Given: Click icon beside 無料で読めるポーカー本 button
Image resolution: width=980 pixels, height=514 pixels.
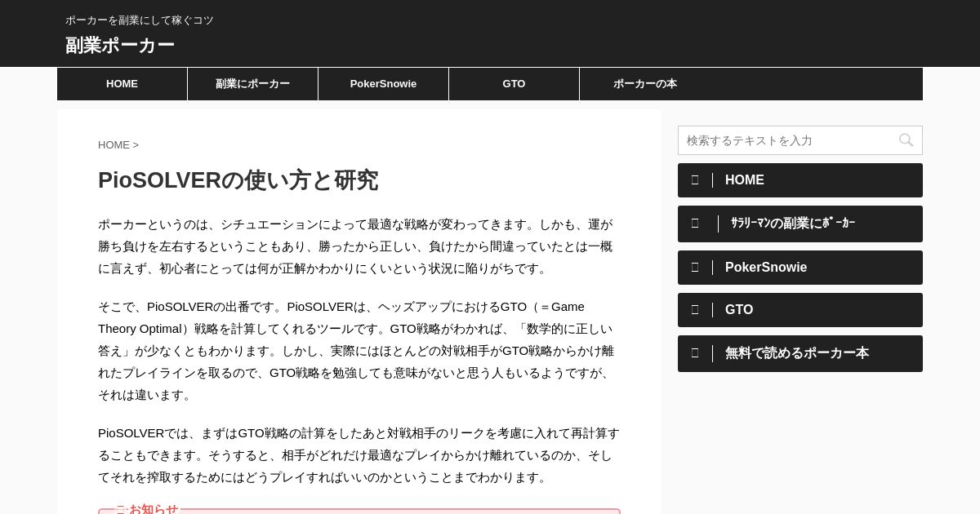Looking at the screenshot, I should click(695, 353).
